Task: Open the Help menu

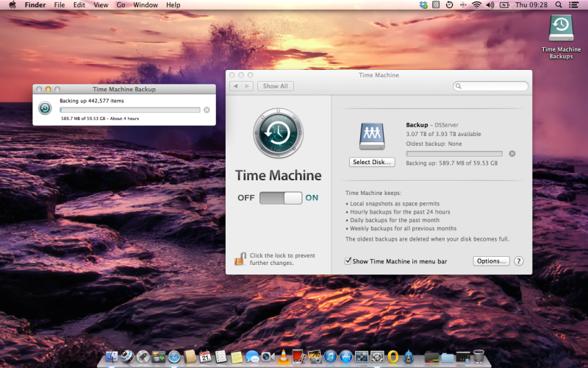Action: point(173,5)
